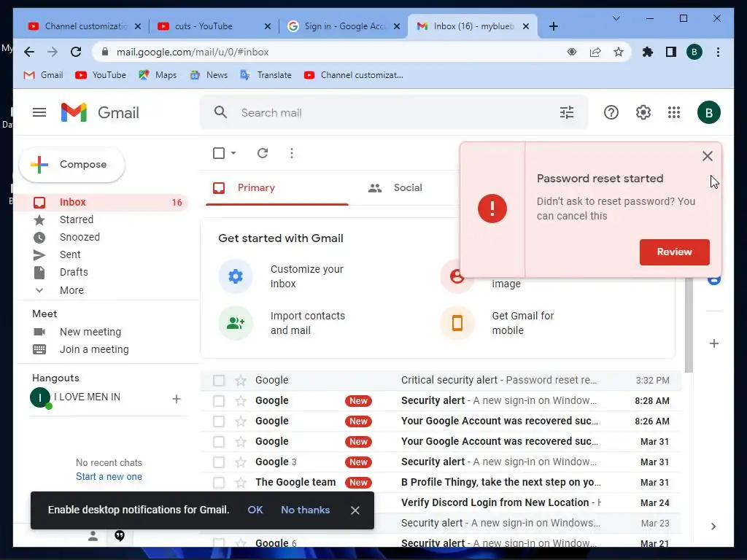Viewport: 747px width, 560px height.
Task: Open Chrome three-dot menu
Action: [x=718, y=52]
